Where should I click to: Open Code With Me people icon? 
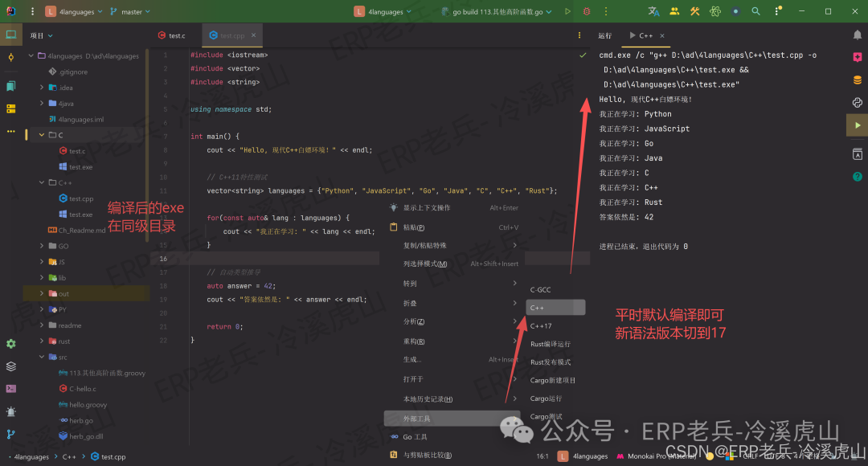(674, 11)
